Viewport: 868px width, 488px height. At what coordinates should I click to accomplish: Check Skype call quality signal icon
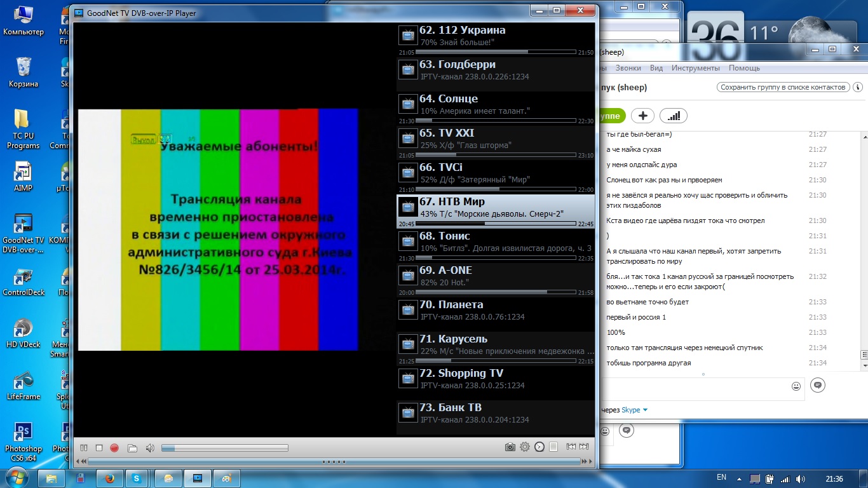coord(674,116)
